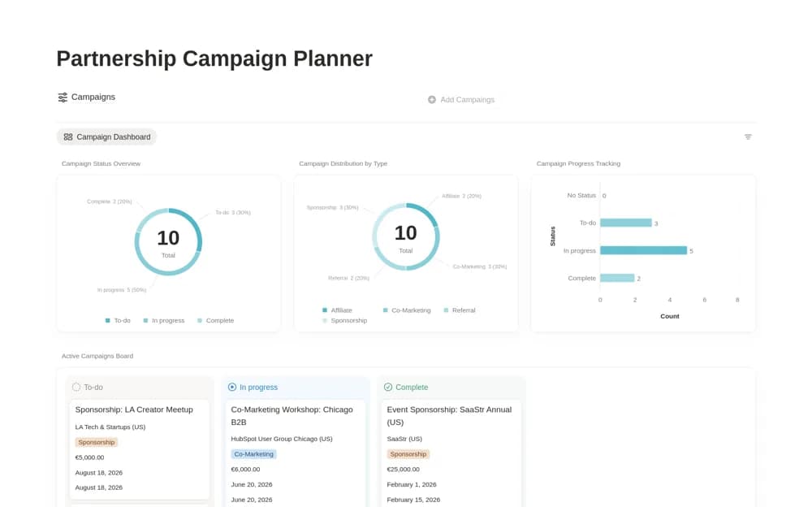Click the No Status axis label

[581, 196]
